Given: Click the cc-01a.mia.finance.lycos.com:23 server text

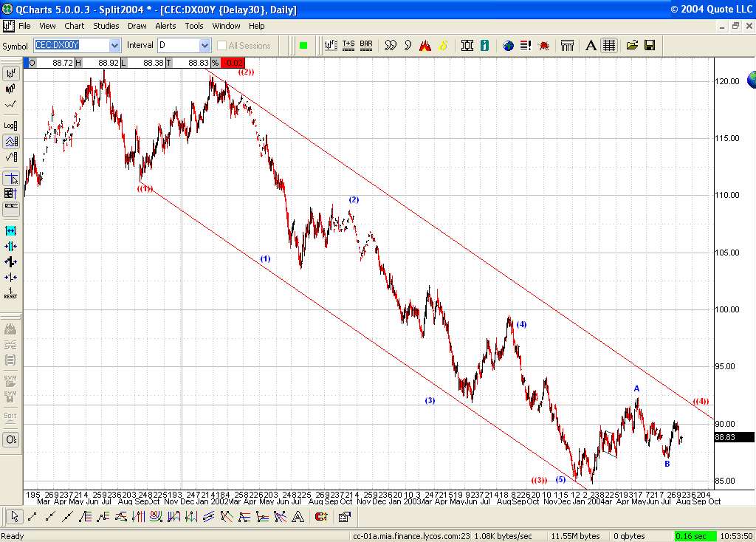Looking at the screenshot, I should coord(411,536).
